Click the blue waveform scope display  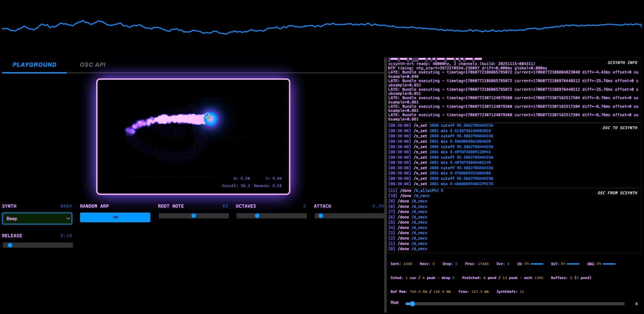[322, 27]
